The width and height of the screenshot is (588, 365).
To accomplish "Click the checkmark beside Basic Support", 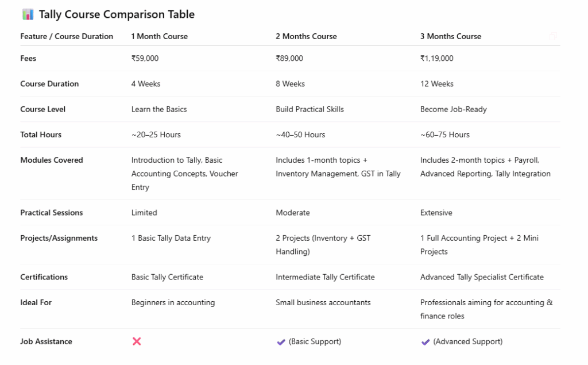I will [x=281, y=341].
